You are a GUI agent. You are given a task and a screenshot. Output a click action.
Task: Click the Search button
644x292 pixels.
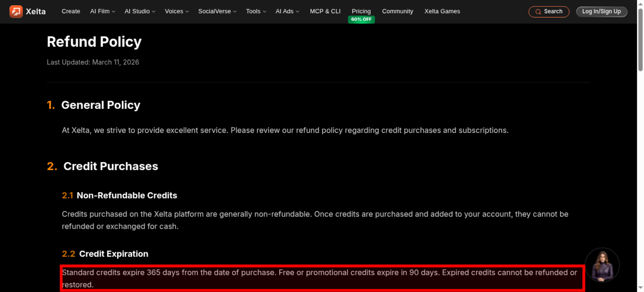click(549, 12)
